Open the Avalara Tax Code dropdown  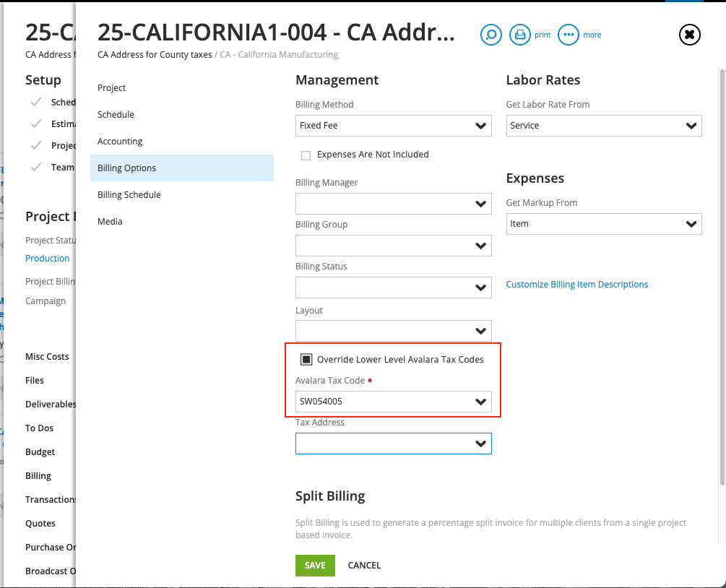(393, 402)
